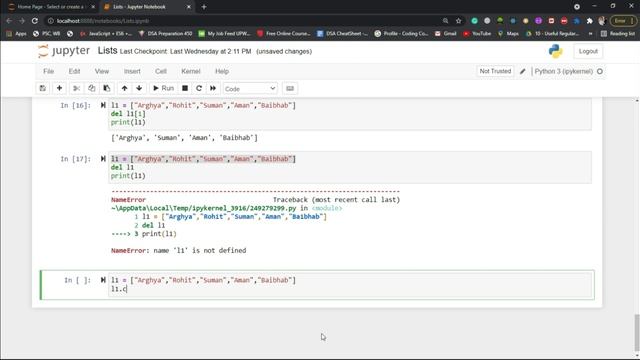Click the Not Trusted button
Screen dimensions: 640x360
pos(495,71)
